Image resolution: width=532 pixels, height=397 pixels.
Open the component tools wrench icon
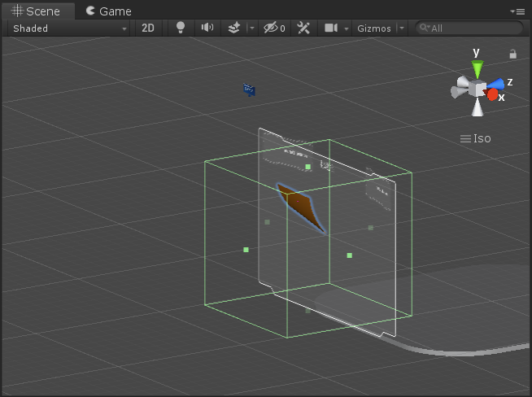303,28
